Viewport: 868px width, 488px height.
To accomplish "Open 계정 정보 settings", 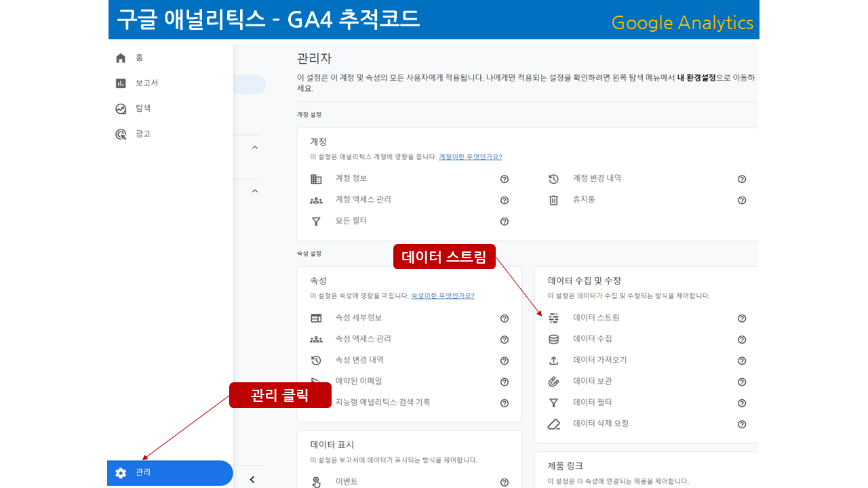I will click(x=351, y=178).
